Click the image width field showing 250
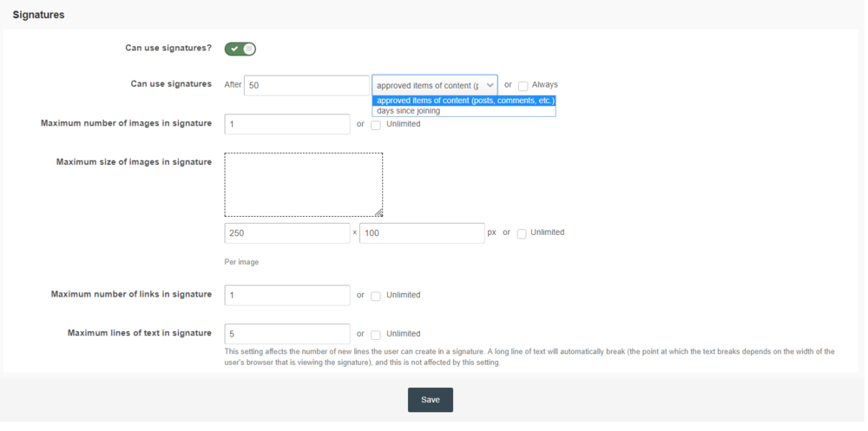The width and height of the screenshot is (868, 431). pos(287,233)
